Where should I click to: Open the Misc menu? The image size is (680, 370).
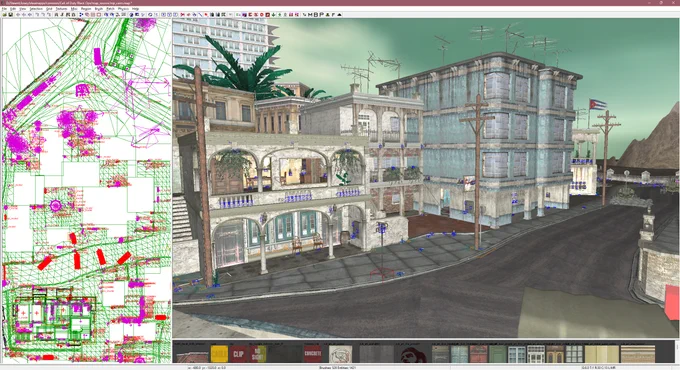(x=74, y=9)
